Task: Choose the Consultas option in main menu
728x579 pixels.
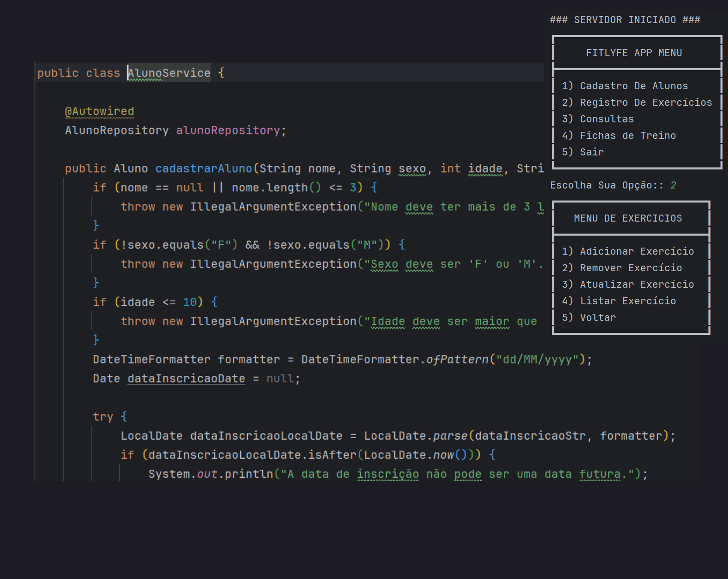Action: pyautogui.click(x=598, y=119)
